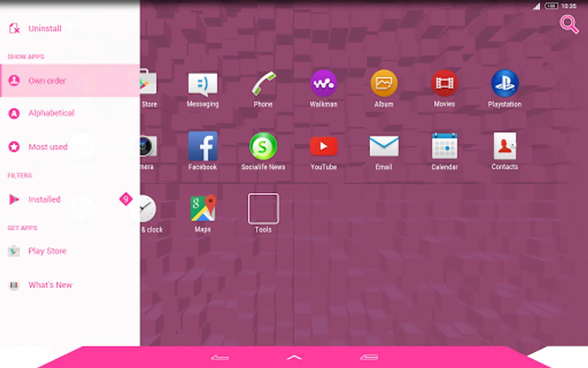
Task: Open the Alarm & clock app icon
Action: click(148, 209)
